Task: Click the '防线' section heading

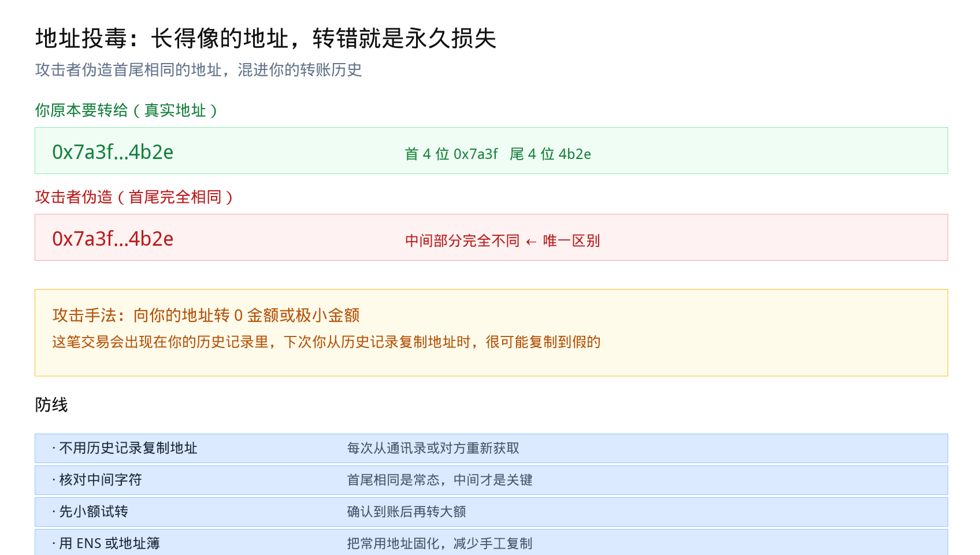Action: [x=51, y=405]
